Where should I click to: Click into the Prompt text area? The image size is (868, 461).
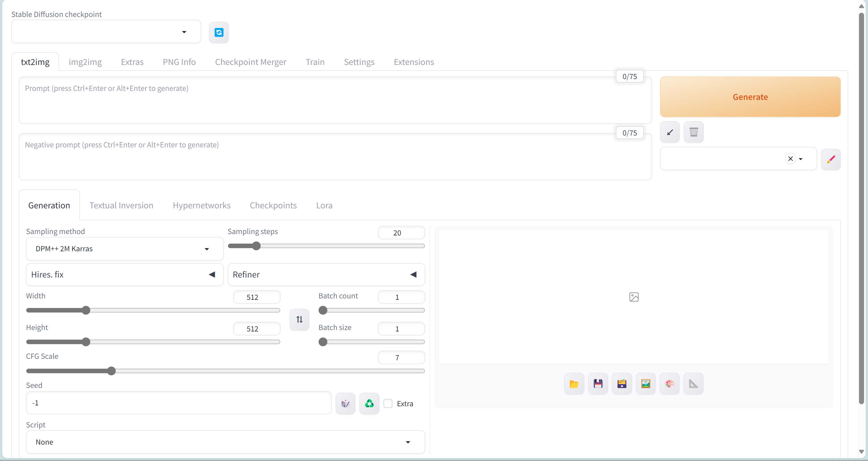335,100
